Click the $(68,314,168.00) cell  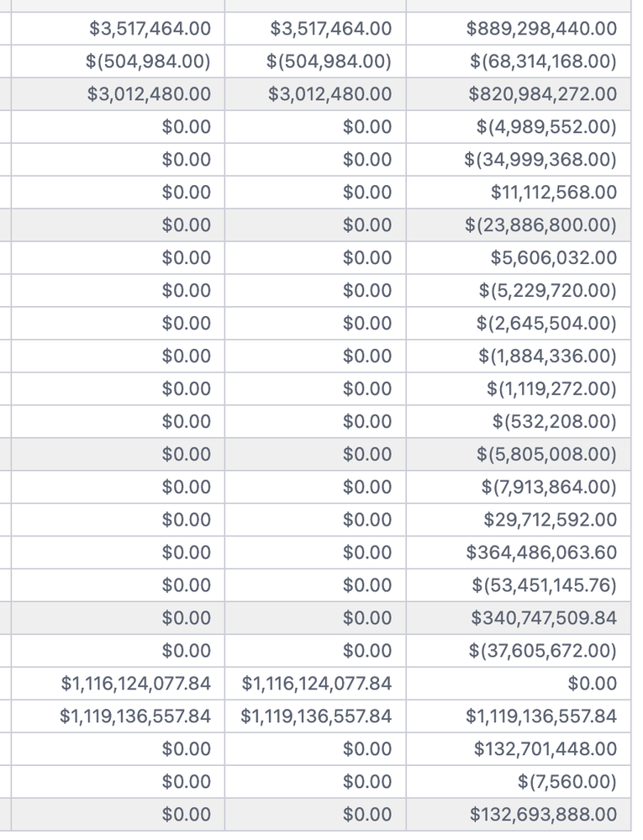[x=543, y=61]
